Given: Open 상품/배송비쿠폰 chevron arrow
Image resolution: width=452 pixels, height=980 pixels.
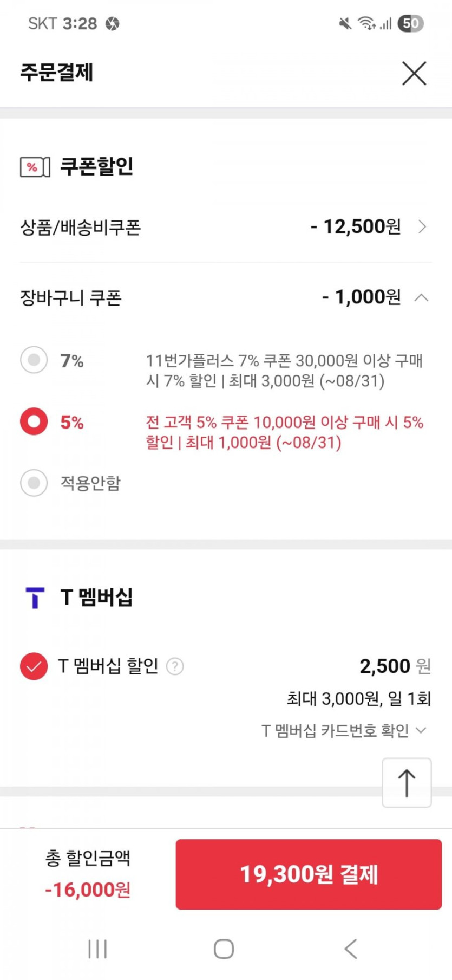Looking at the screenshot, I should 423,227.
